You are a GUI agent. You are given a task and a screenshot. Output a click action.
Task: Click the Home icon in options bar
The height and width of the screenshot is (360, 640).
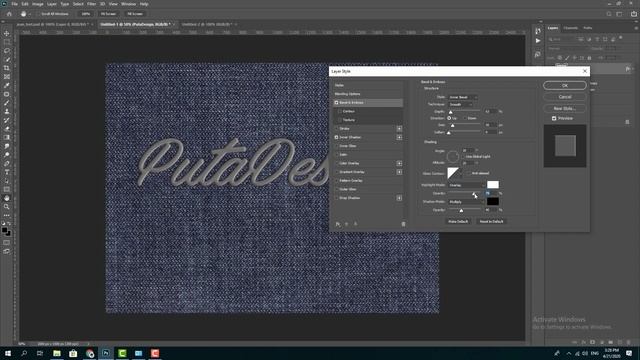9,14
